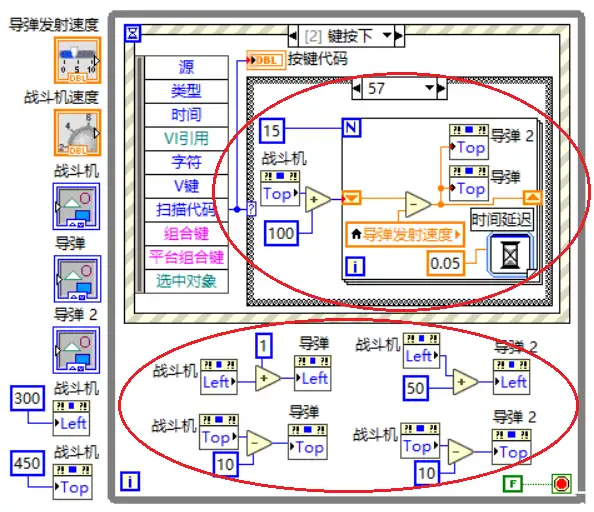Select the VI引用 event data node
The width and height of the screenshot is (594, 512).
(x=186, y=139)
